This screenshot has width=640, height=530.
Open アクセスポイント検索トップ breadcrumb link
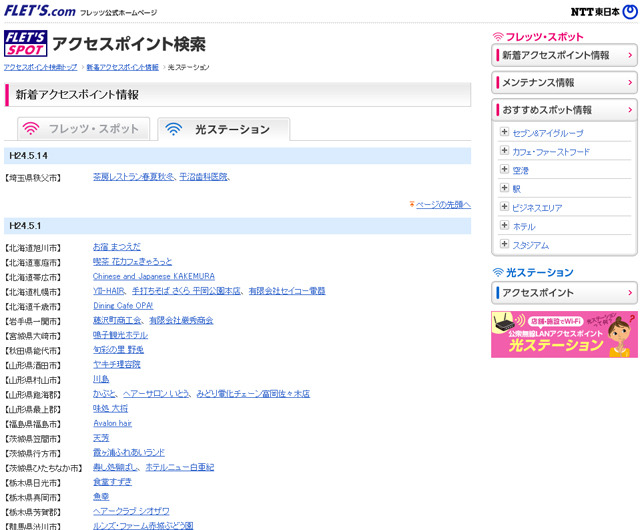(40, 67)
